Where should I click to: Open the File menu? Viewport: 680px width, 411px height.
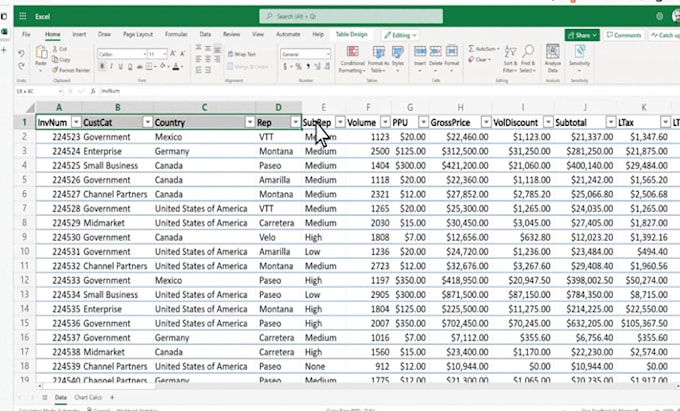click(x=26, y=34)
